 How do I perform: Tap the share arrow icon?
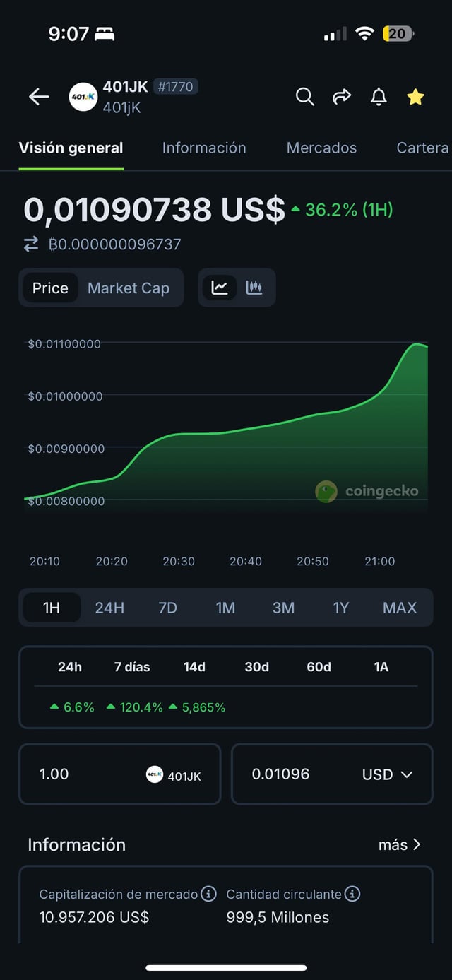coord(342,97)
